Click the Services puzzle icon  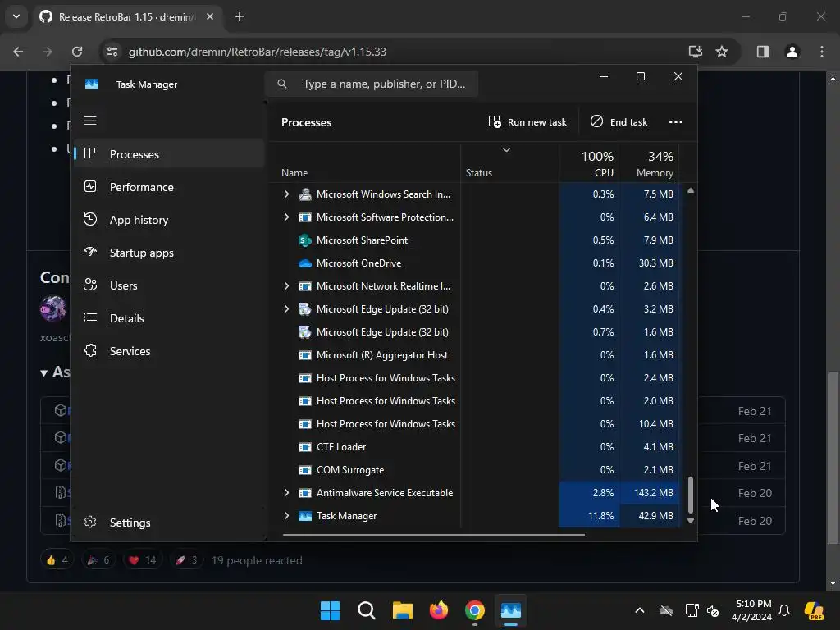[90, 350]
